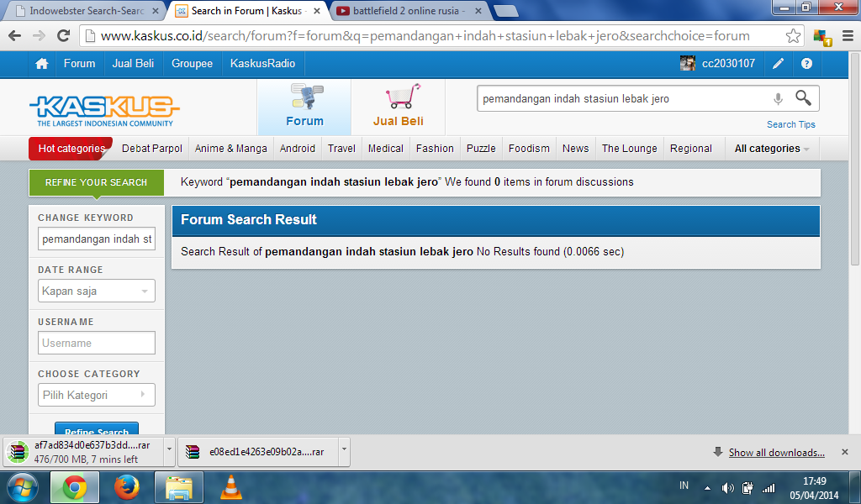The image size is (861, 504).
Task: Click the Kaskus logo
Action: [104, 111]
